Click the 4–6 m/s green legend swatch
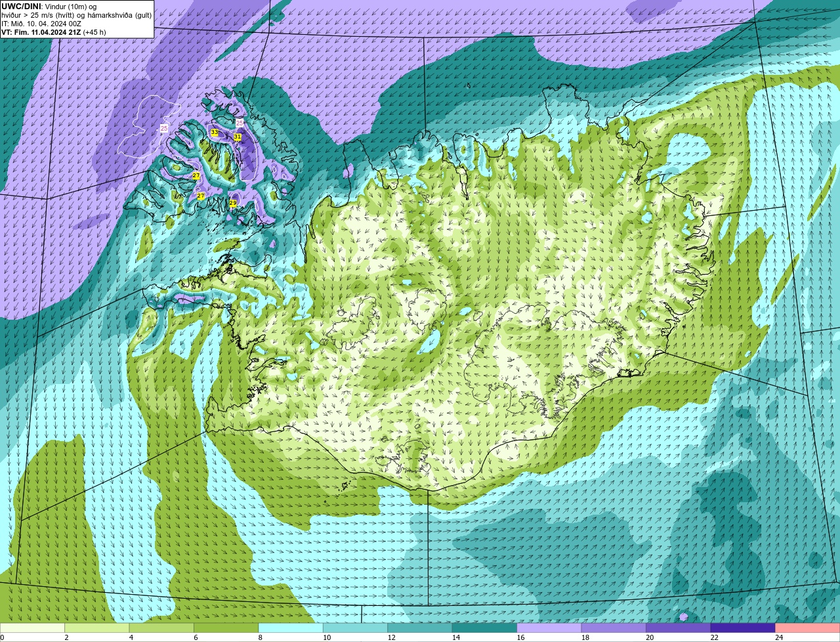Screen dimensions: 840x642 pos(162,628)
